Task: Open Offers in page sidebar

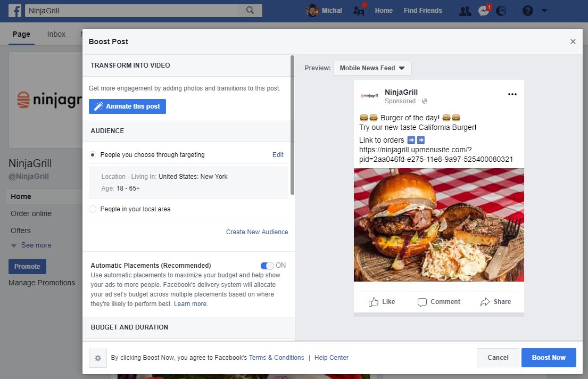Action: click(21, 230)
